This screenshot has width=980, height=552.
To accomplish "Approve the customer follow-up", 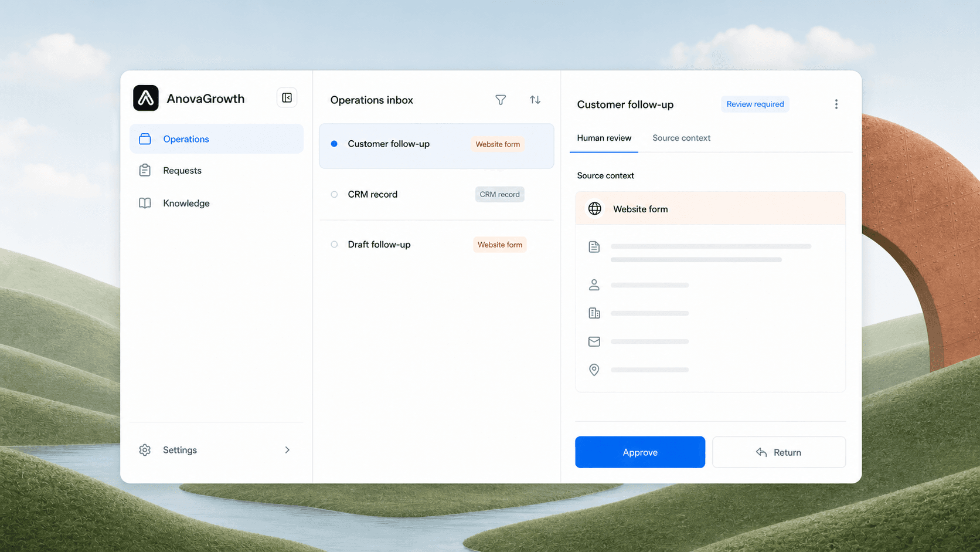I will click(x=640, y=452).
